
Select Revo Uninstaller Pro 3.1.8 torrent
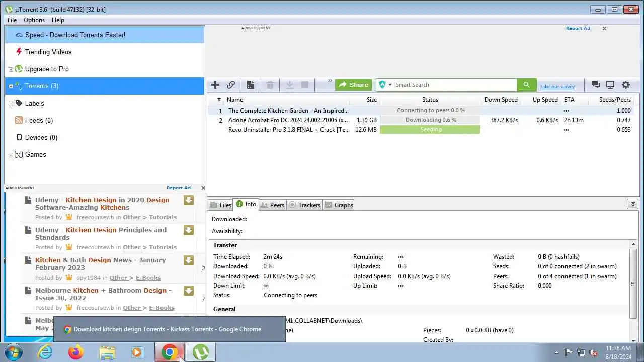coord(423,130)
